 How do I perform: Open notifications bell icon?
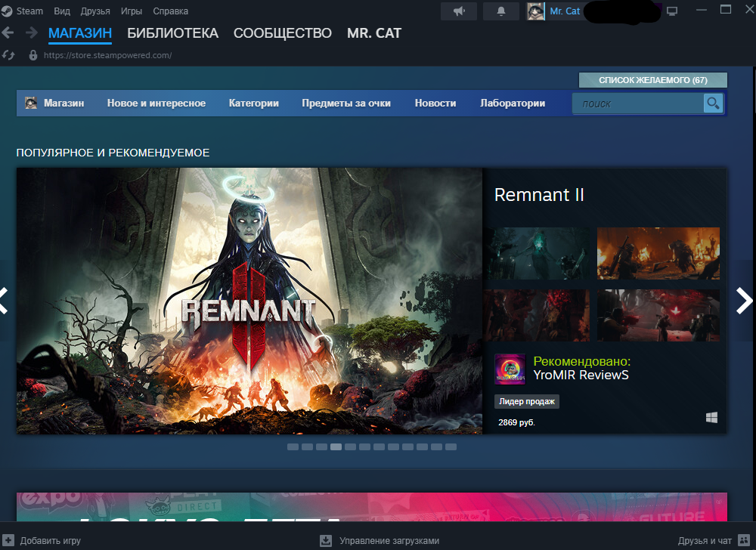501,11
